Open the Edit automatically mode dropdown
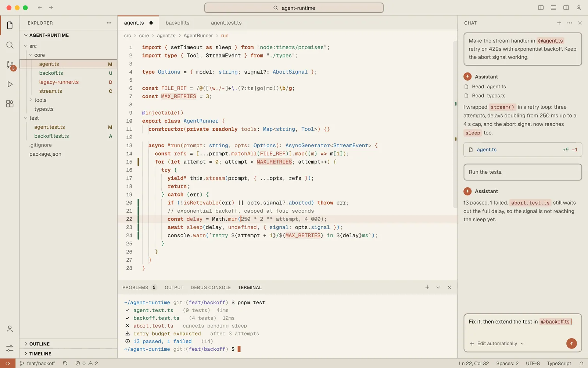Screen dimensions: 588x368 click(501, 344)
